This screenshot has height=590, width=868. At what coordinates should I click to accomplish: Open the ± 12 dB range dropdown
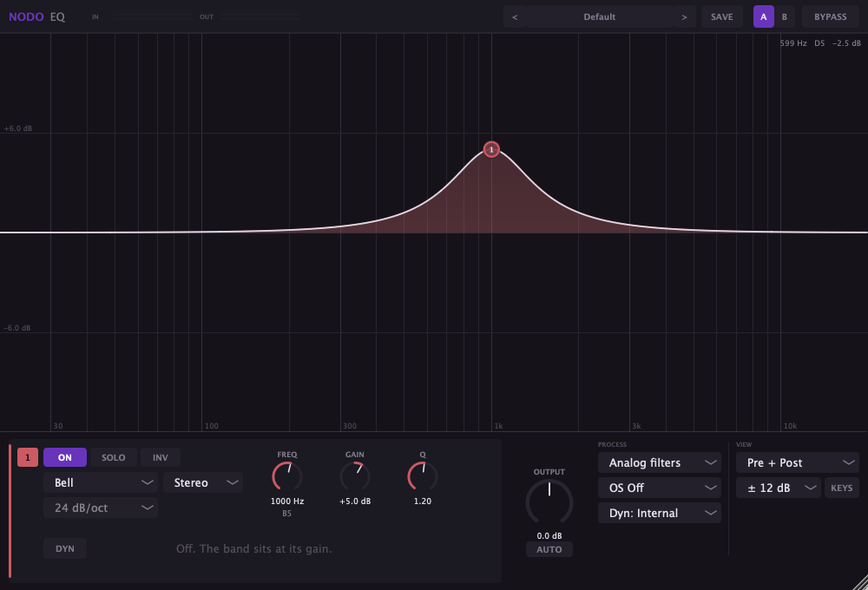tap(779, 488)
